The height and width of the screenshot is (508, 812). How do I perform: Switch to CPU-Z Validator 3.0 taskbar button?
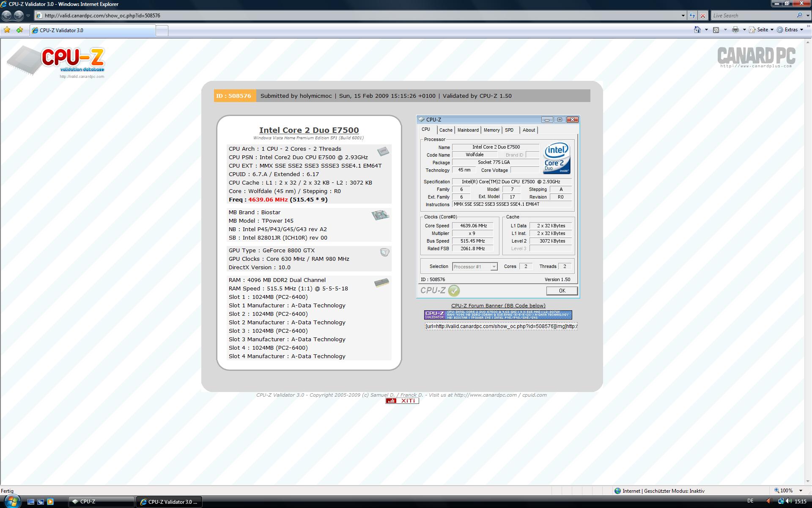pos(169,502)
